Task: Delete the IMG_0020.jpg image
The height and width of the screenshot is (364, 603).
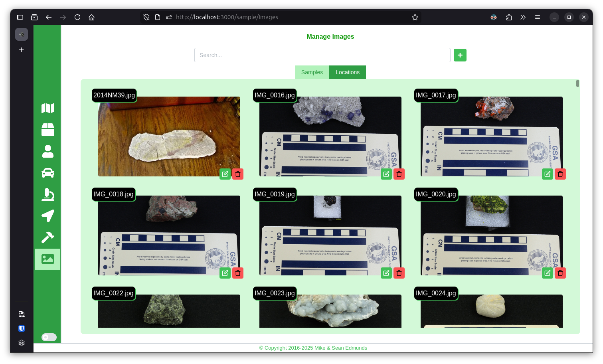Action: [560, 273]
